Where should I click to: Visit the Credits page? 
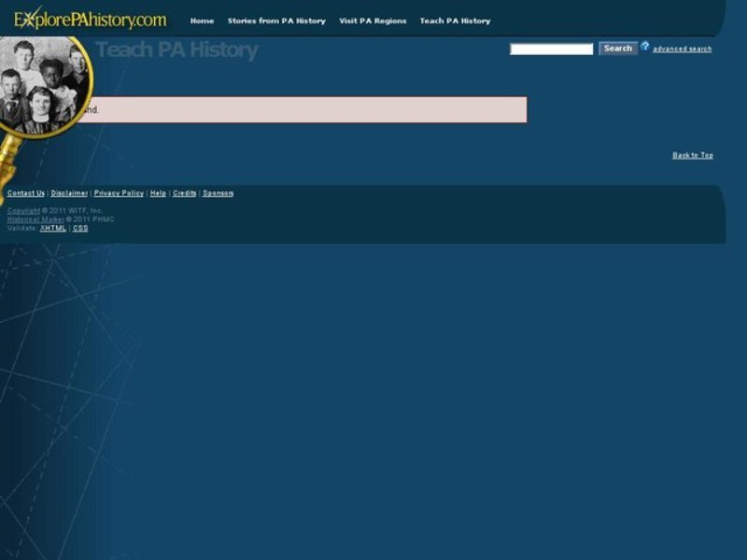click(x=184, y=193)
